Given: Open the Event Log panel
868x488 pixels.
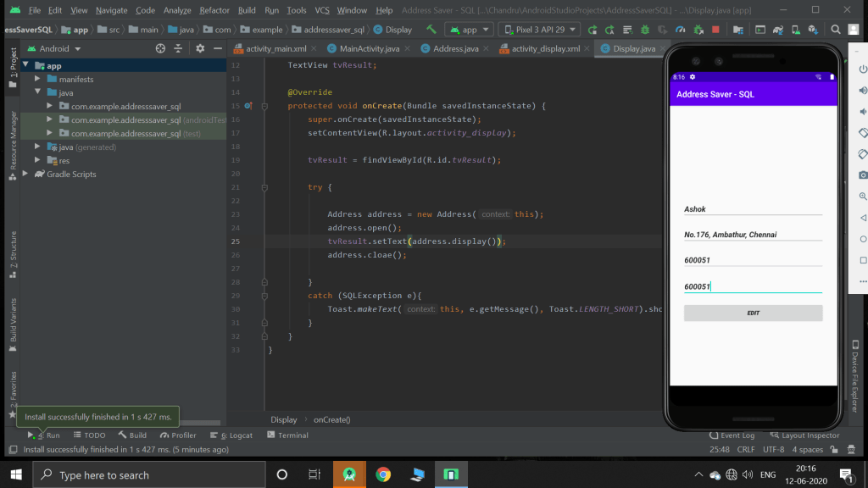Looking at the screenshot, I should point(732,435).
